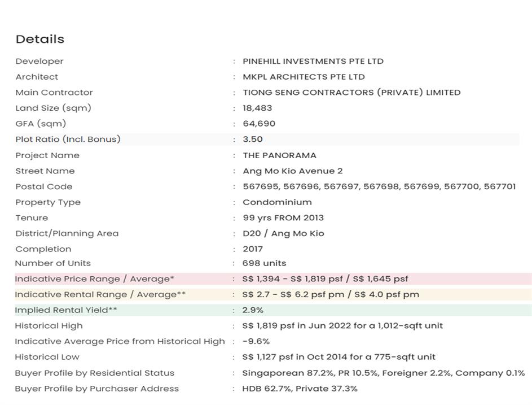
Task: Select developer name PINEHILL INVESTMENTS PTE LTD
Action: coord(313,61)
